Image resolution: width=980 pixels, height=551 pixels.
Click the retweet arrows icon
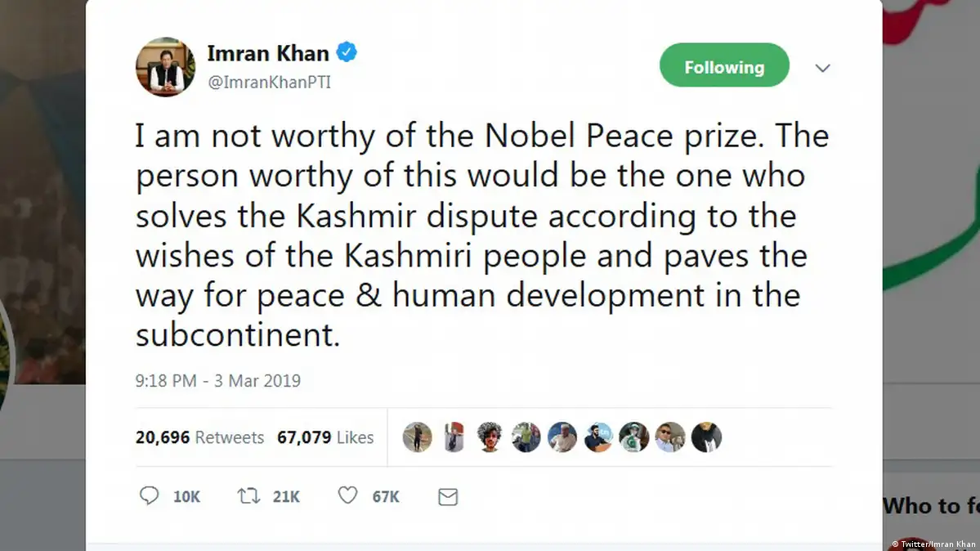tap(248, 495)
